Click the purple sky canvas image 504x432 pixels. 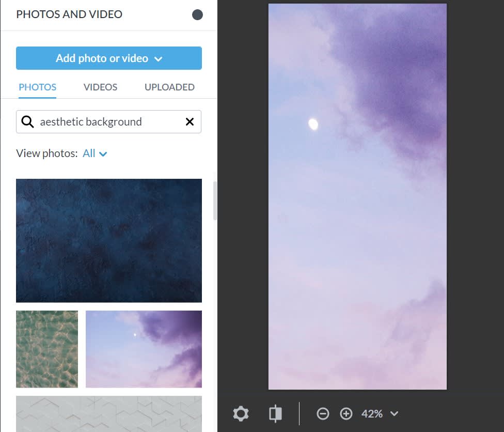click(x=357, y=196)
